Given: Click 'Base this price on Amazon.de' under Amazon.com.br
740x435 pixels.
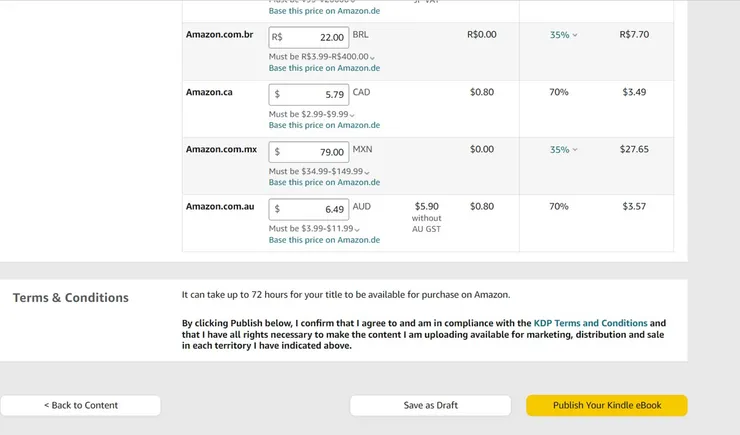Looking at the screenshot, I should [324, 68].
